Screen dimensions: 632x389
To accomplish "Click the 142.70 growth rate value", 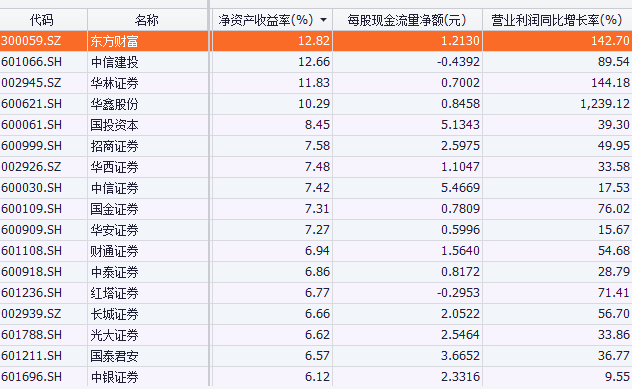I will click(610, 41).
